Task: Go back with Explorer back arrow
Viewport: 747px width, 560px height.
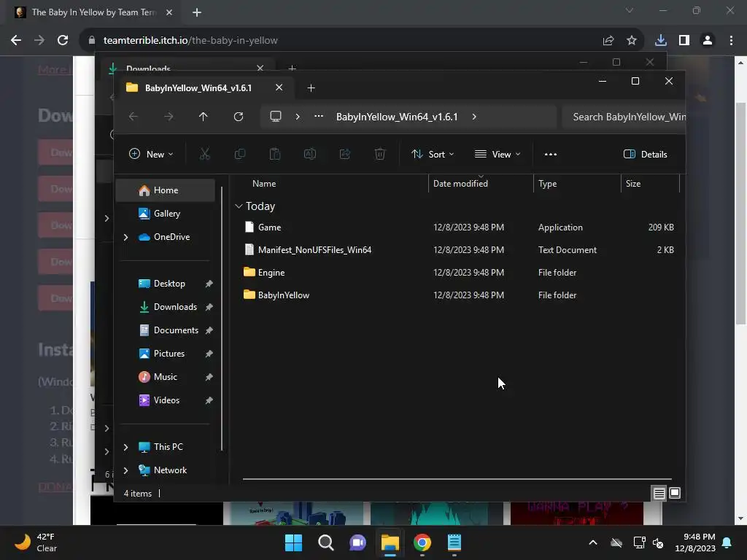Action: click(133, 117)
